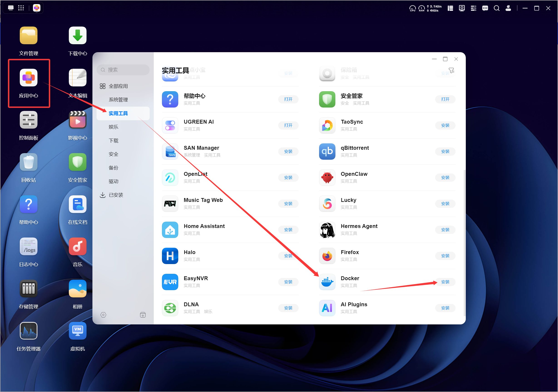Click the filter icon in app list
The height and width of the screenshot is (392, 558).
(451, 71)
